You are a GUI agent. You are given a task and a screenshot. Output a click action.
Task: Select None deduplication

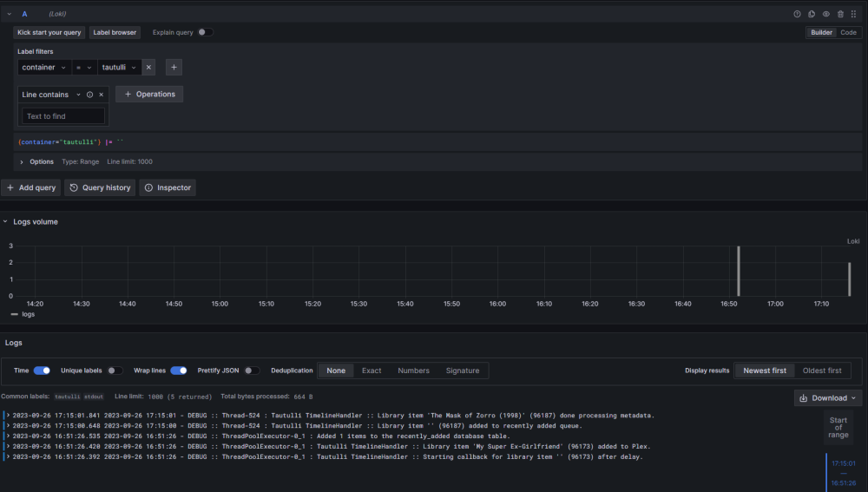tap(335, 371)
